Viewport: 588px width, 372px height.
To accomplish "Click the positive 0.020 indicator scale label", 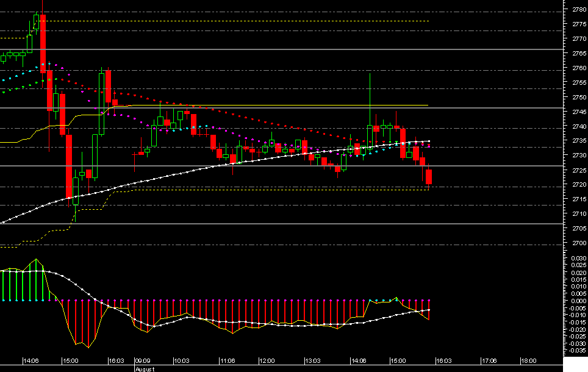I will [579, 273].
